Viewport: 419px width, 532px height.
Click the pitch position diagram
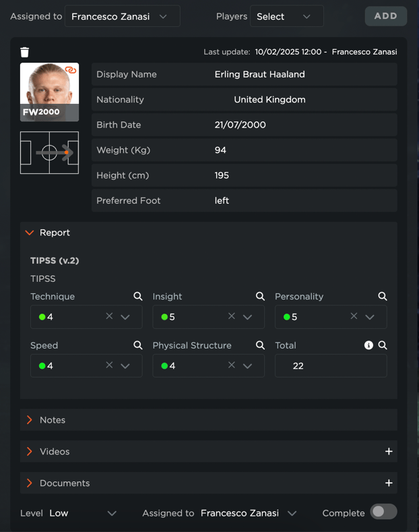pos(49,153)
